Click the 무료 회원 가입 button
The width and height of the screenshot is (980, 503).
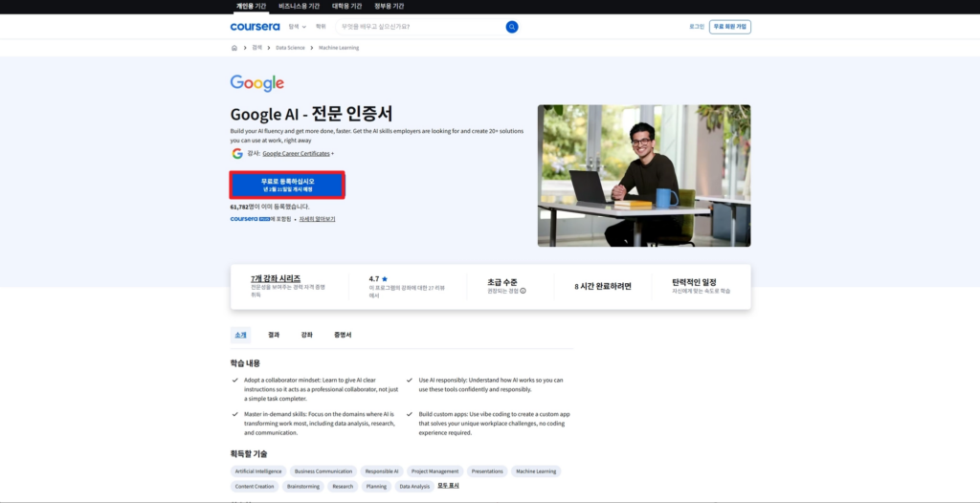(x=729, y=27)
